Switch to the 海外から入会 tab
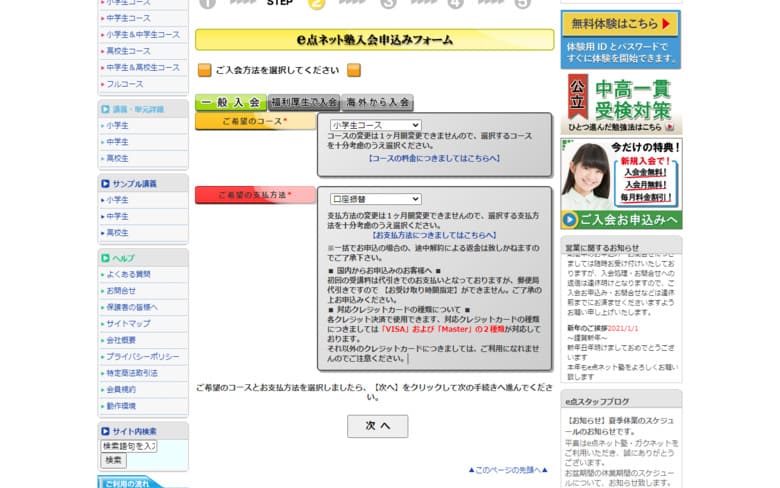The image size is (780, 488). coord(378,102)
